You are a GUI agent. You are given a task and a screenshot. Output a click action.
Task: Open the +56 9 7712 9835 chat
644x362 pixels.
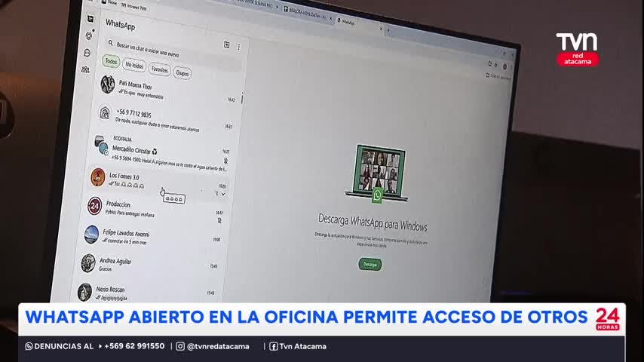(166, 118)
